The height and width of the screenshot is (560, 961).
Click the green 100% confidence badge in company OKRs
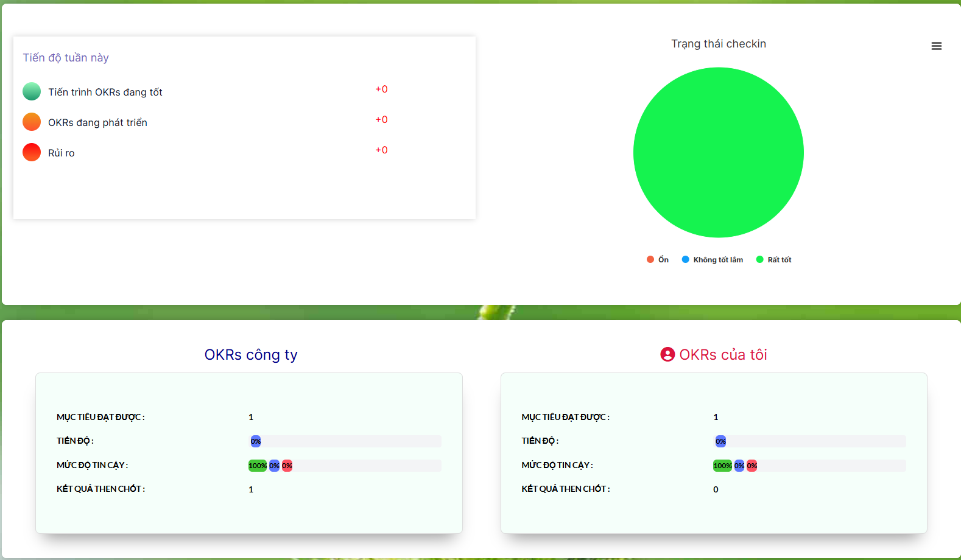tap(258, 466)
